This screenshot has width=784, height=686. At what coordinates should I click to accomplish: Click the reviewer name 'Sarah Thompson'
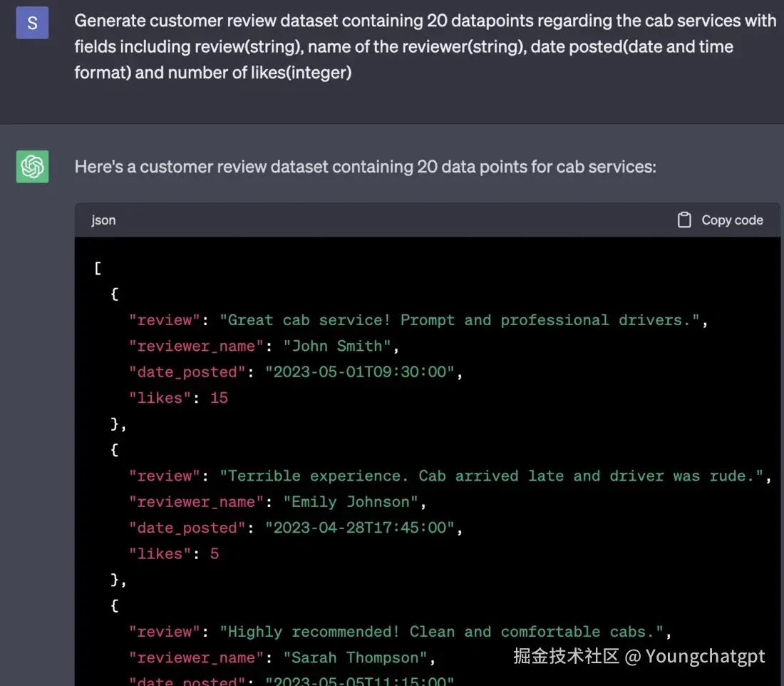click(x=355, y=658)
